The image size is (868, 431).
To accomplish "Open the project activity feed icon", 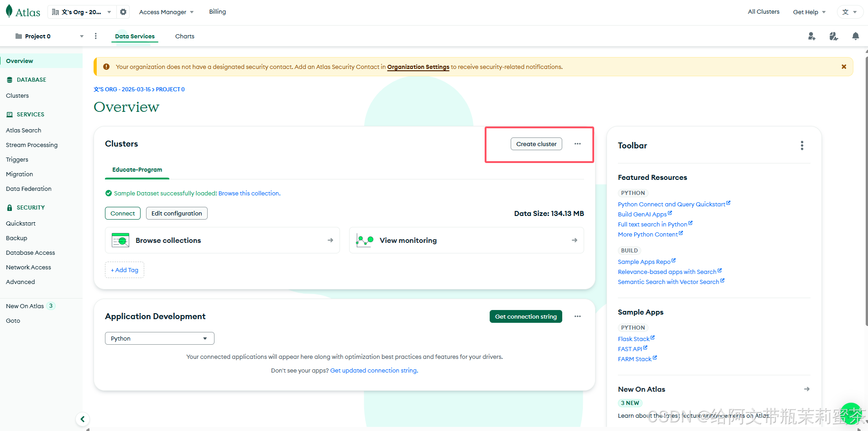I will (x=833, y=36).
